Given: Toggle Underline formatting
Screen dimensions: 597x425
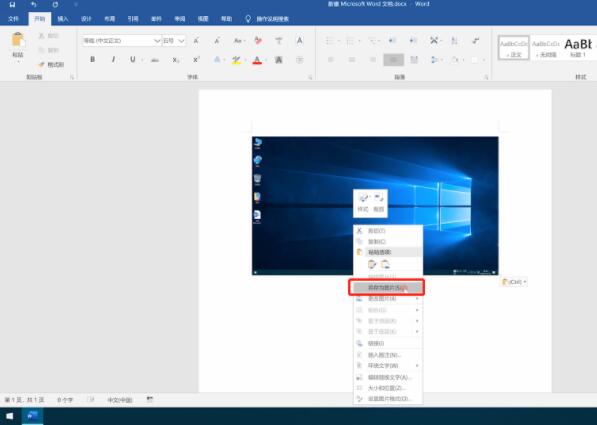Looking at the screenshot, I should click(132, 59).
